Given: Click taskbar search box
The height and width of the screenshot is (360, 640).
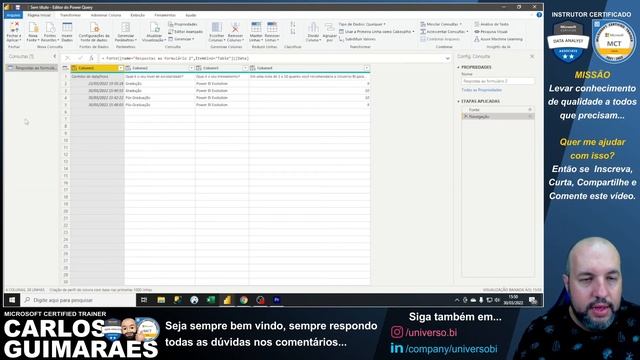Looking at the screenshot, I should pos(78,300).
